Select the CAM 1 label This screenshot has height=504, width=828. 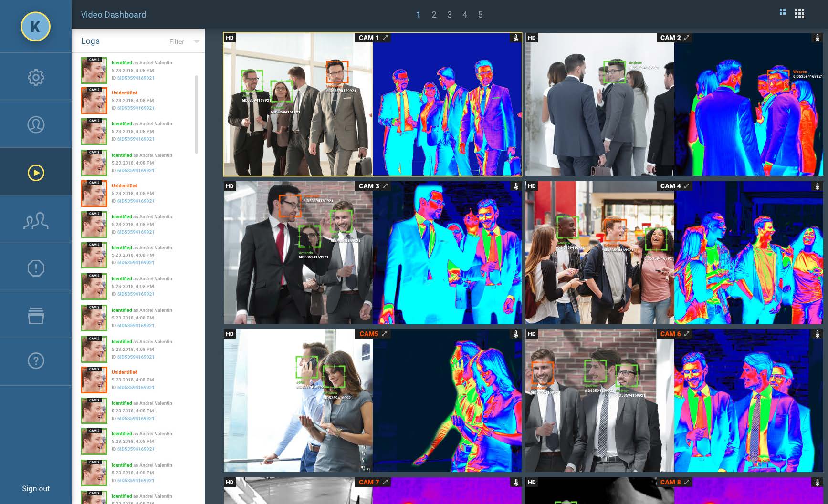tap(368, 38)
